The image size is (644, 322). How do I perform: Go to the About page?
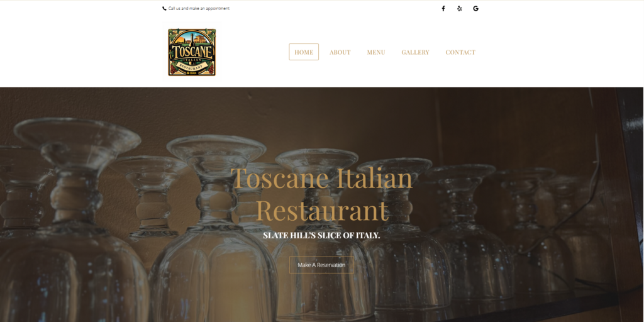340,52
